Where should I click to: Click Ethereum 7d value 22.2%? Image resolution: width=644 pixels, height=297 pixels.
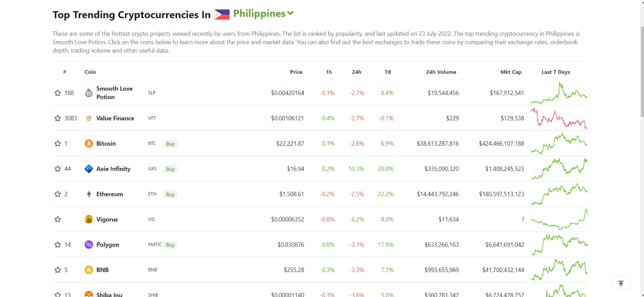tap(386, 194)
